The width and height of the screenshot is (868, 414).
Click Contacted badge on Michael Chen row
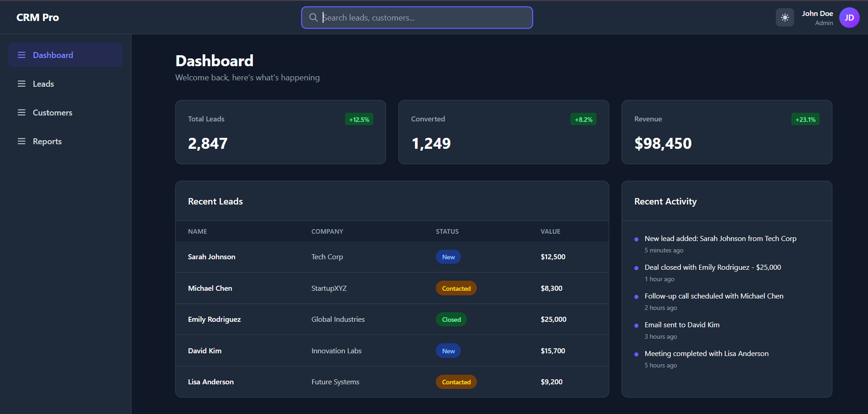coord(456,288)
